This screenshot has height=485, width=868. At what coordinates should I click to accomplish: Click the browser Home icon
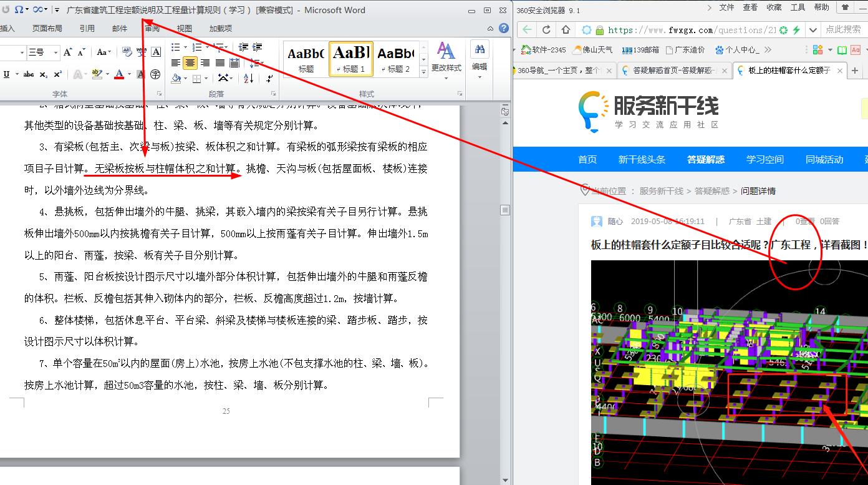tap(566, 29)
